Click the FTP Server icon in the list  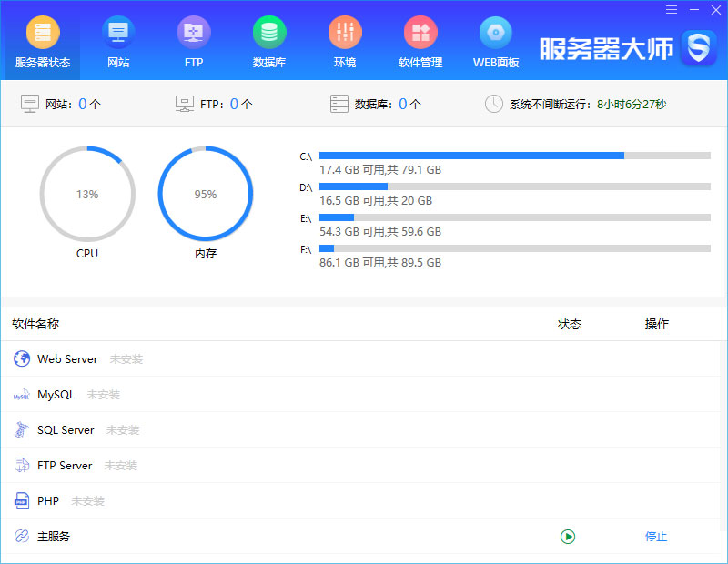pyautogui.click(x=21, y=465)
